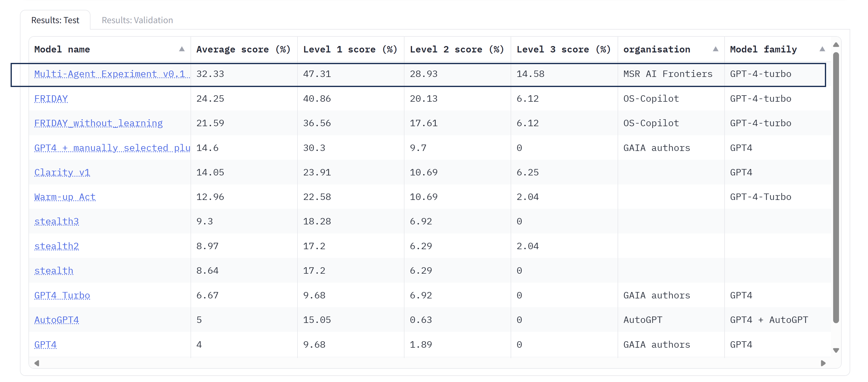868x382 pixels.
Task: Click the scroll up arrow
Action: point(836,45)
